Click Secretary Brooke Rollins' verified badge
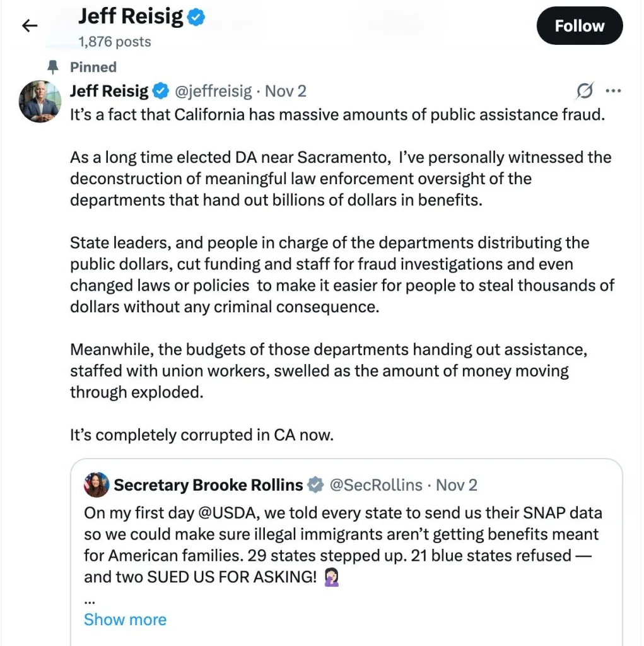The width and height of the screenshot is (644, 646). coord(315,485)
